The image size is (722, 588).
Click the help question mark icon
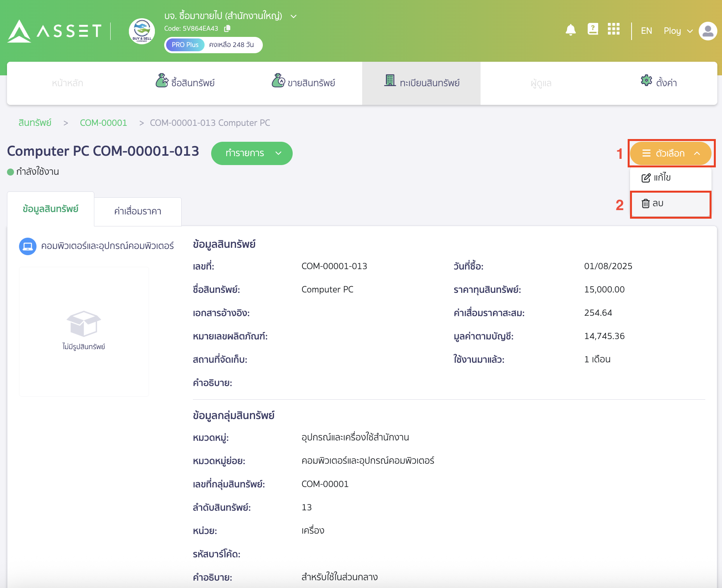pos(592,29)
